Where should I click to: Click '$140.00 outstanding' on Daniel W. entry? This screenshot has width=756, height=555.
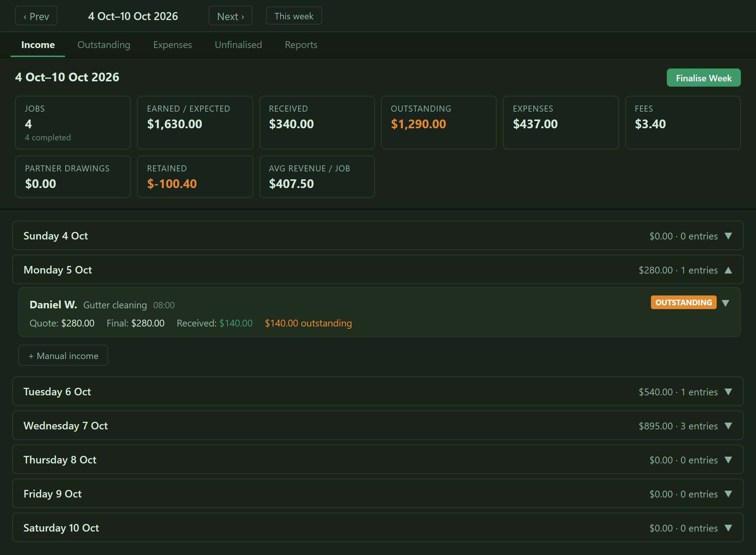308,323
